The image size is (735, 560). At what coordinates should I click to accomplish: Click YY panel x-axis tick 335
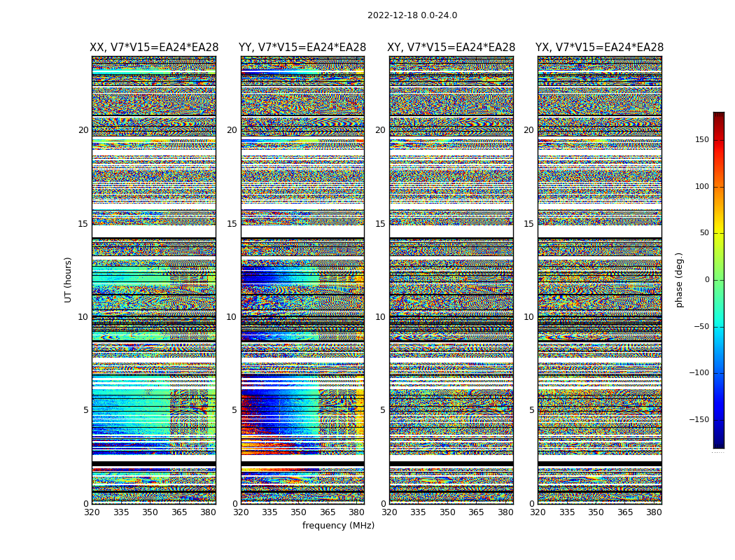pyautogui.click(x=269, y=512)
